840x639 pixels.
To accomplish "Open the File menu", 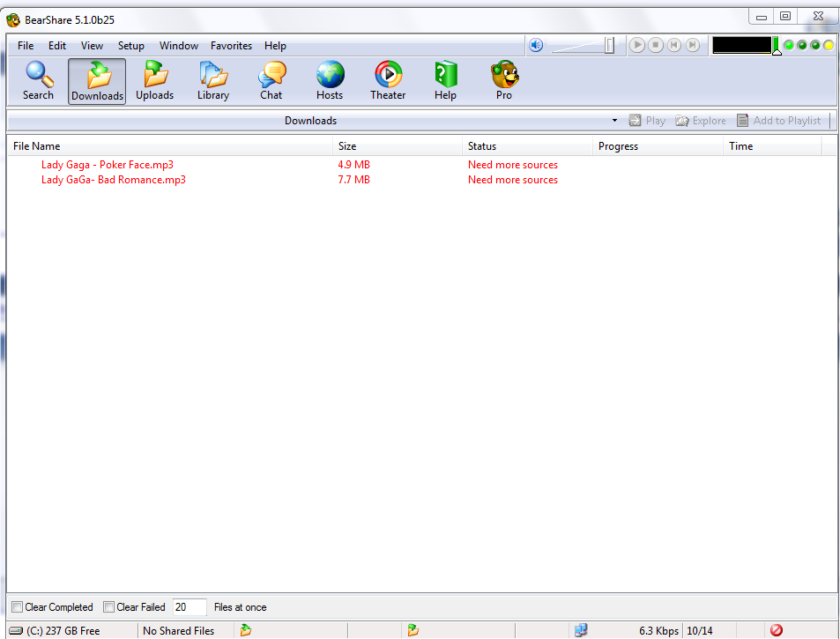I will tap(26, 46).
